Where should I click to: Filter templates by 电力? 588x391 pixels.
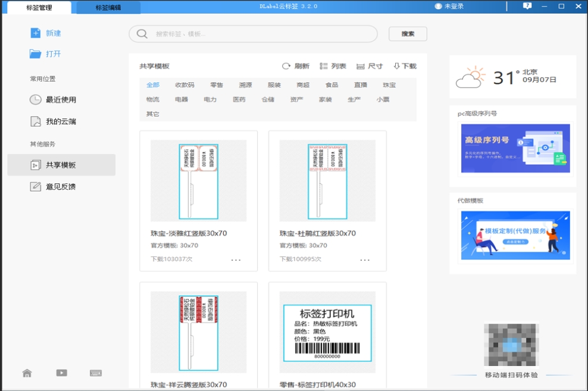tap(210, 99)
